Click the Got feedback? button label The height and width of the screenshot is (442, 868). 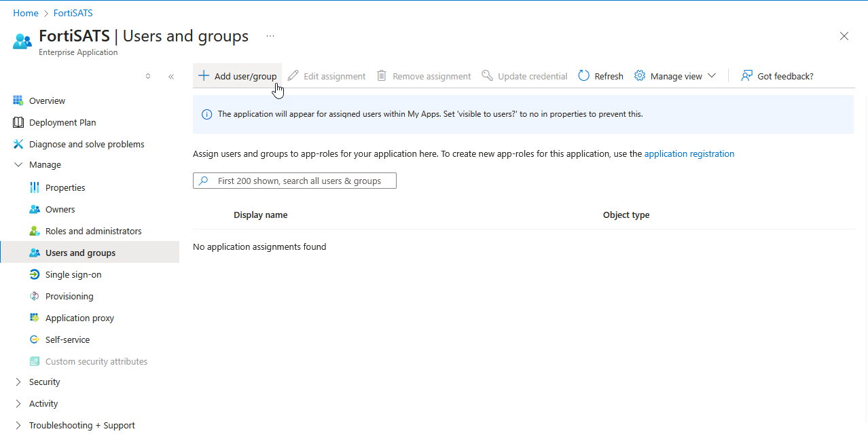click(x=785, y=76)
